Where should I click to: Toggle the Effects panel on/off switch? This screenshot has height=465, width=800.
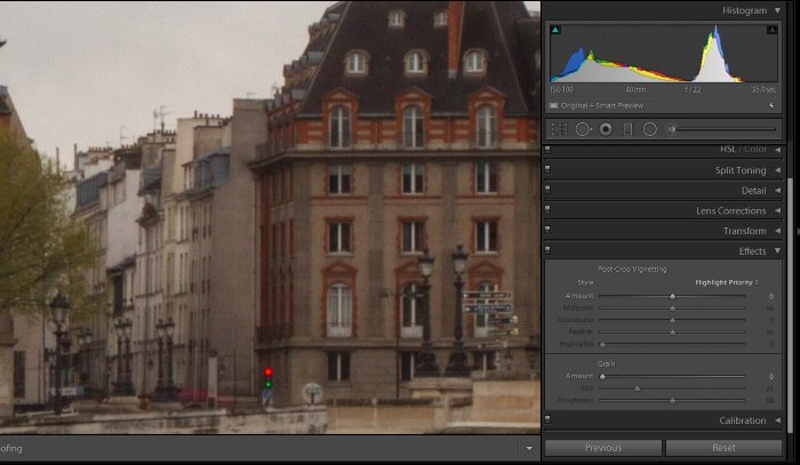547,251
